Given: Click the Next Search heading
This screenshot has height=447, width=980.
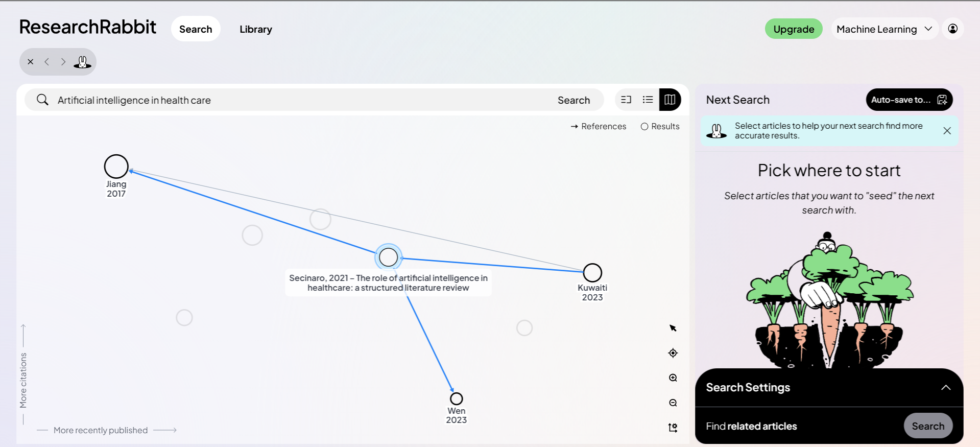Looking at the screenshot, I should [737, 100].
